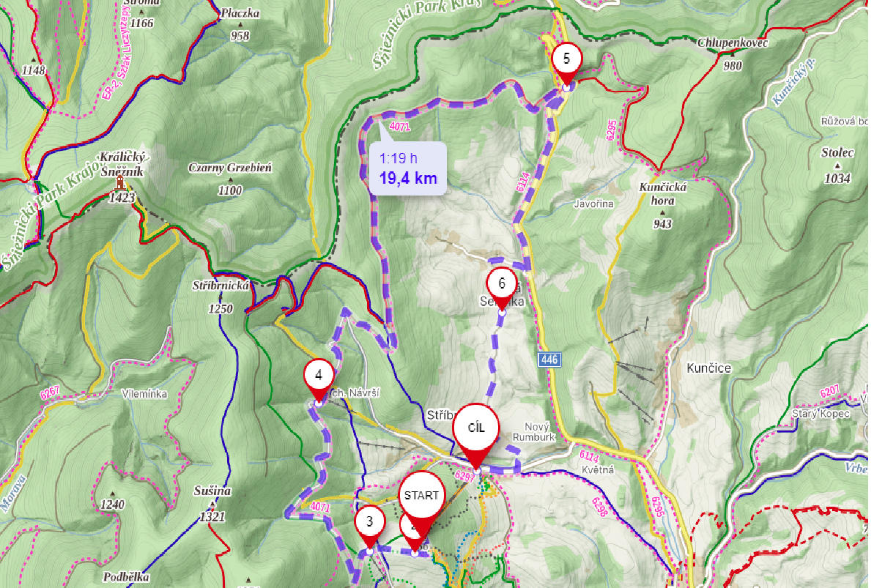The image size is (871, 588).
Task: Click the Sušina 1321 peak label
Action: (x=212, y=504)
